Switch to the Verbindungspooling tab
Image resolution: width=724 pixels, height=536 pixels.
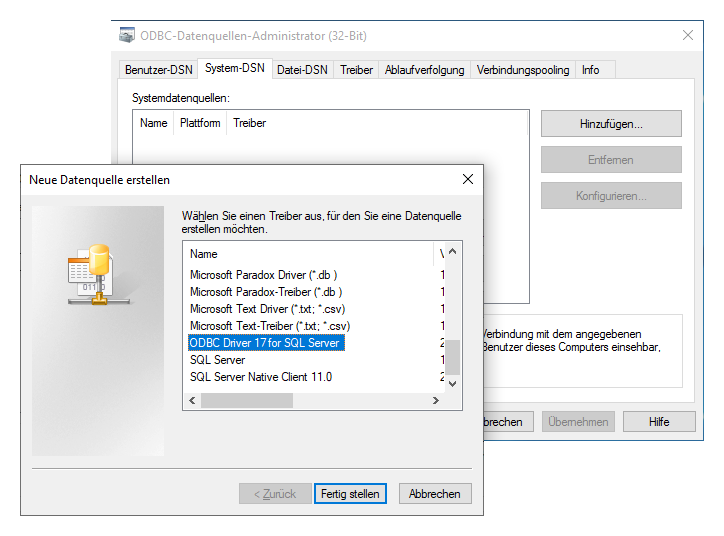point(523,70)
